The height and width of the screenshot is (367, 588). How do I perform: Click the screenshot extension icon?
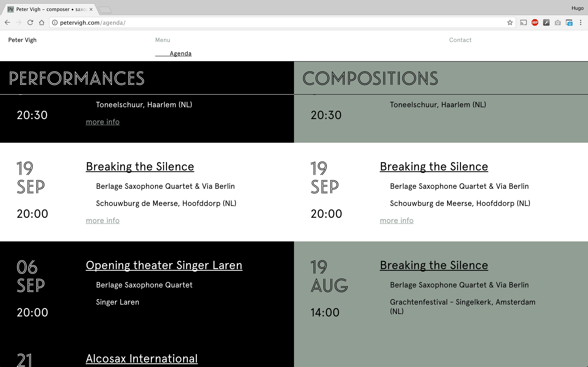tap(569, 23)
